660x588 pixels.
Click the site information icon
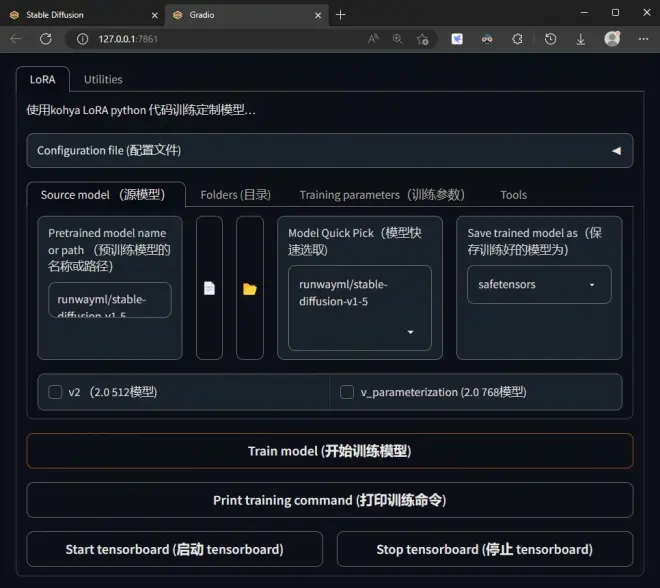pyautogui.click(x=82, y=39)
